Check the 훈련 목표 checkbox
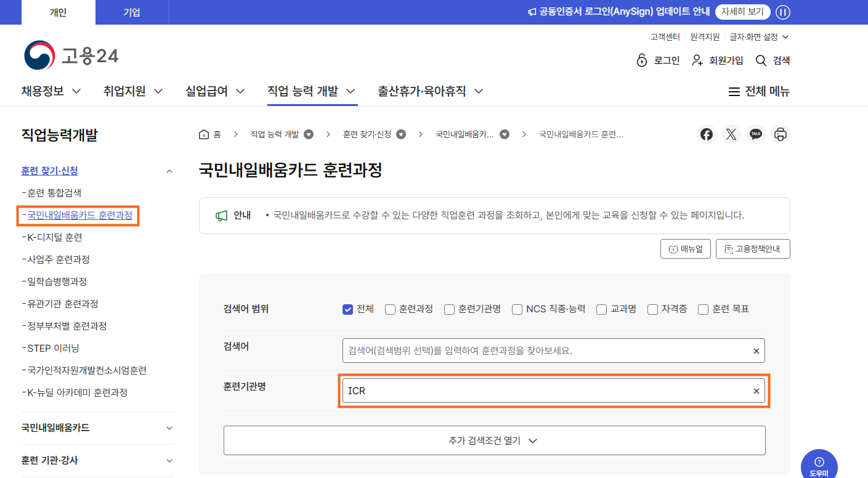Viewport: 868px width, 478px height. (x=703, y=309)
